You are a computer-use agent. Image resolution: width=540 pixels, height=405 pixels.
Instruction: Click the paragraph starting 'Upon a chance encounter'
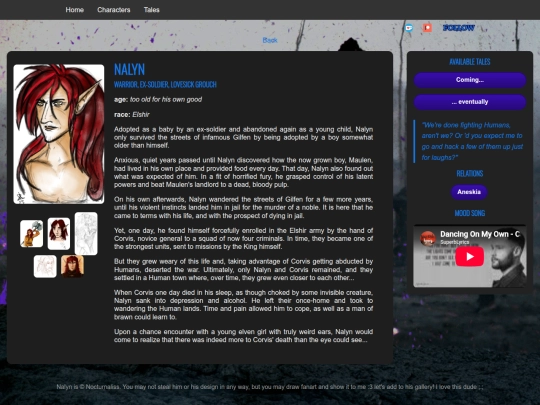pyautogui.click(x=243, y=336)
